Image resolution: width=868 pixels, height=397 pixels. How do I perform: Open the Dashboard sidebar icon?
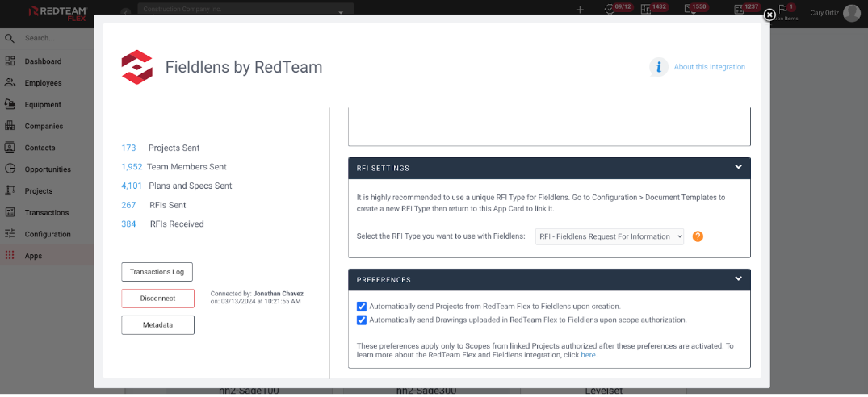pos(10,61)
